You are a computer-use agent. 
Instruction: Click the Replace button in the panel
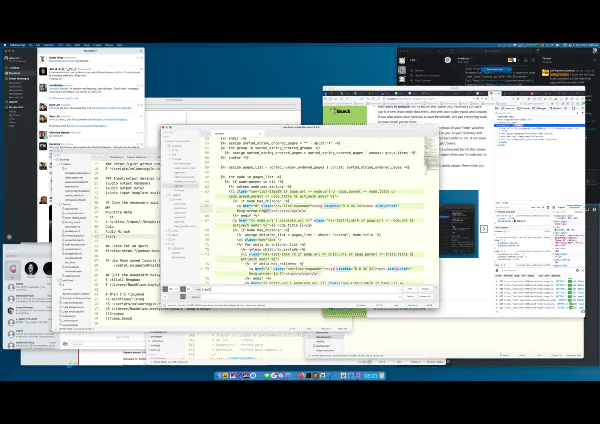point(410,297)
